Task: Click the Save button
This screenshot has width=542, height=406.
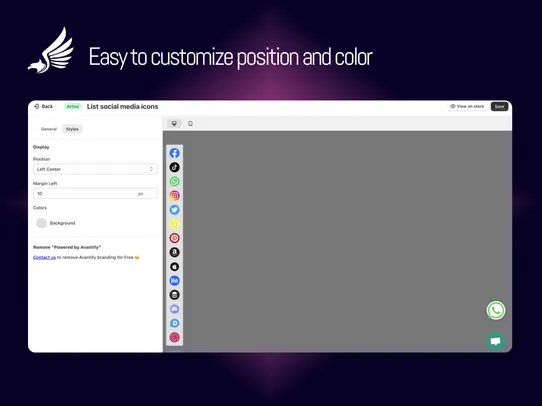Action: [x=499, y=106]
